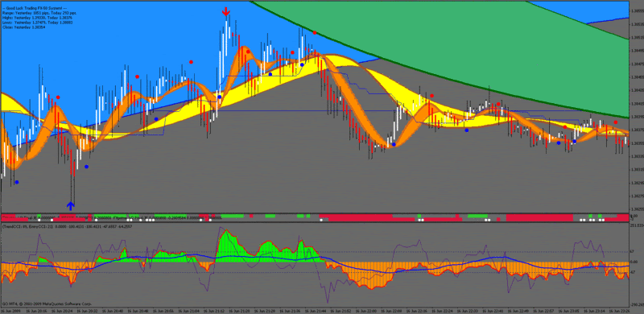Click the red down arrow sell signal
The width and height of the screenshot is (644, 314).
click(x=226, y=11)
